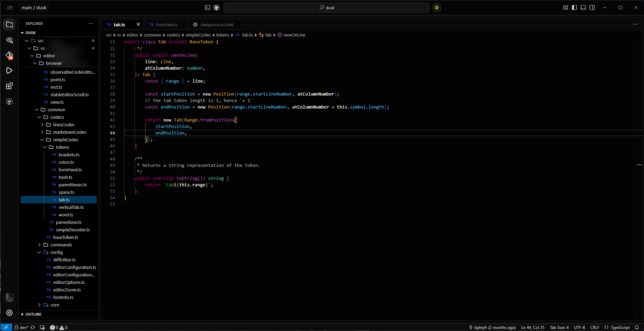Change Tab Size: 4 indentation setting

coord(559,327)
